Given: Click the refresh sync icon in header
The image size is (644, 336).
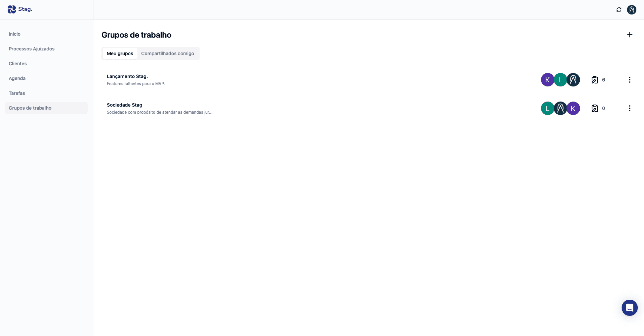Looking at the screenshot, I should [x=619, y=10].
